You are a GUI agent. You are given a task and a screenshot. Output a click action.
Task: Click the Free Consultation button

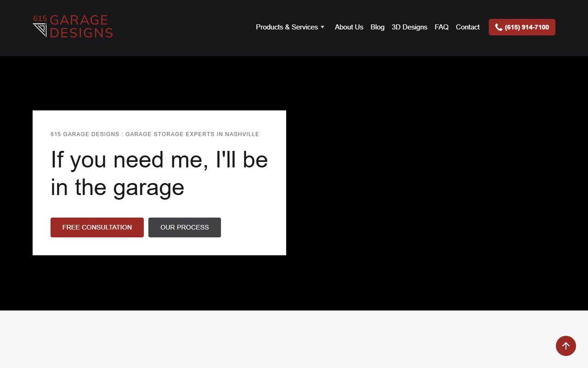coord(97,227)
